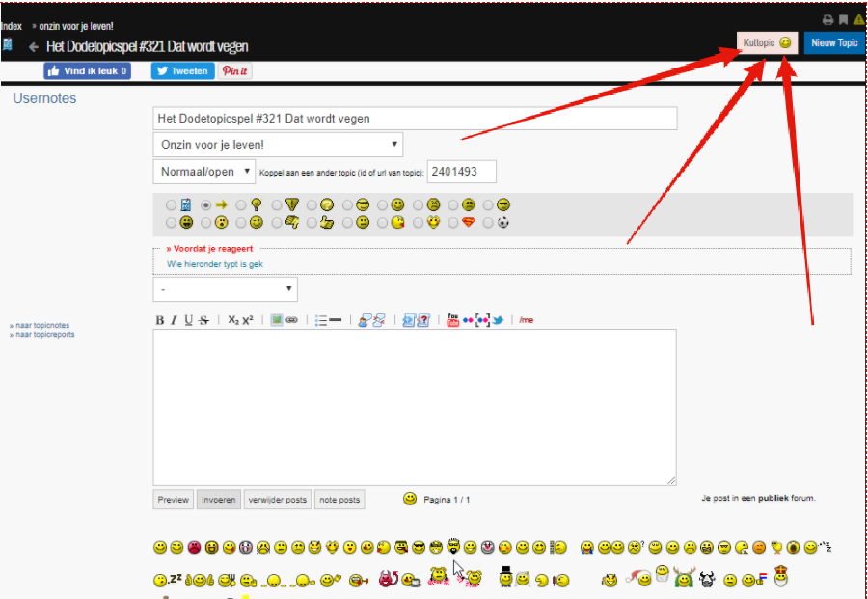
Task: Select the Superman logo topic icon radio
Action: tap(453, 223)
